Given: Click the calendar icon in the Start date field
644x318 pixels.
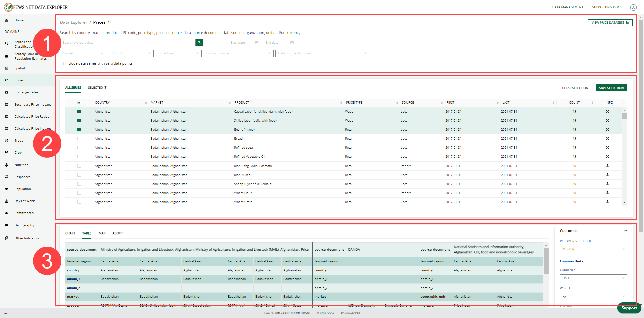Looking at the screenshot, I should coord(257,43).
